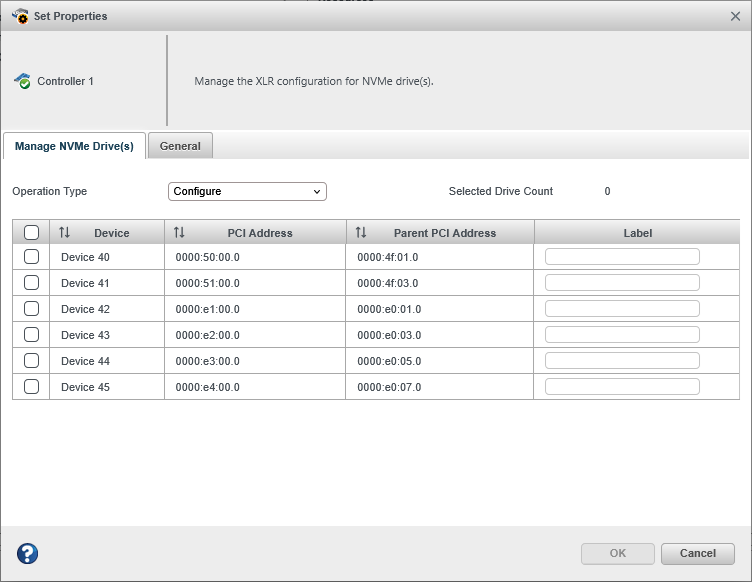Click the Label field for Device 40
Image resolution: width=752 pixels, height=582 pixels.
click(622, 257)
